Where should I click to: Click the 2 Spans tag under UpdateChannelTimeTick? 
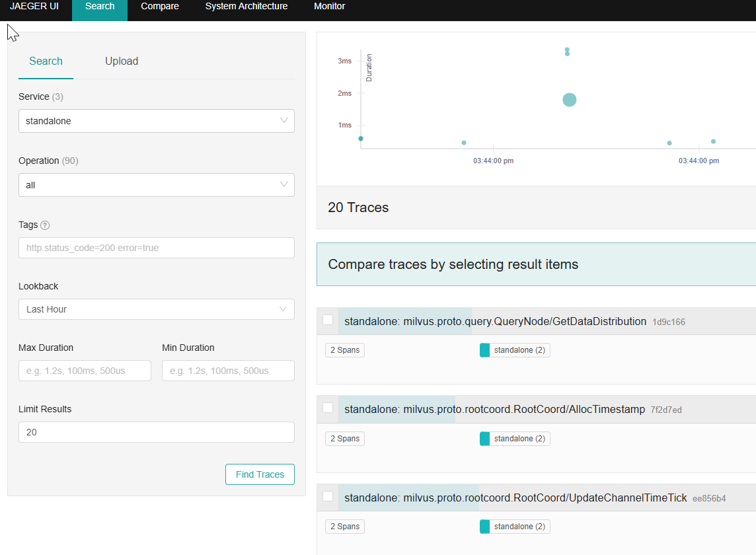[345, 527]
